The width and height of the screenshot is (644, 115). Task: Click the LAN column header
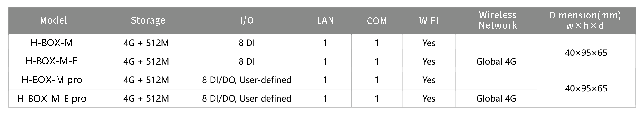coord(325,20)
